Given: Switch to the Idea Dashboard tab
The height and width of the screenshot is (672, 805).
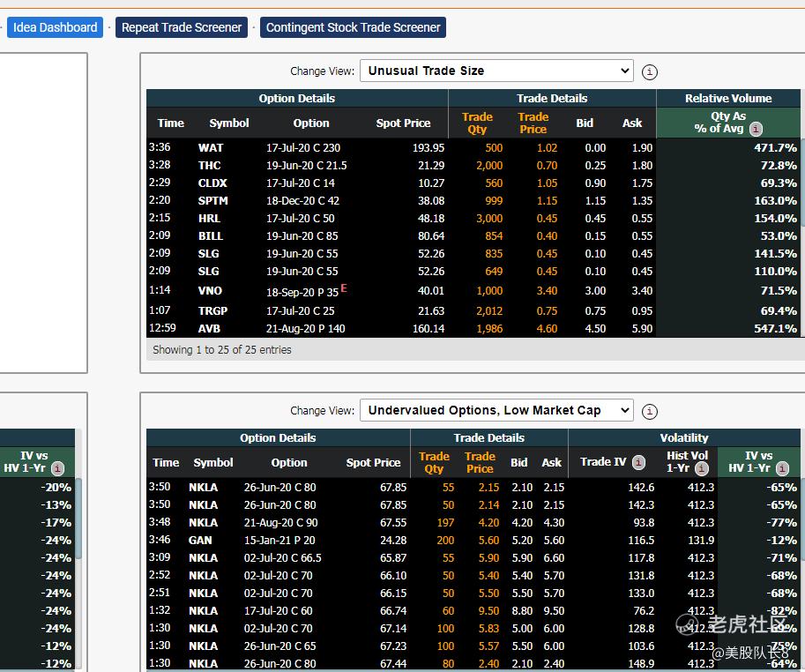Looking at the screenshot, I should click(x=55, y=27).
